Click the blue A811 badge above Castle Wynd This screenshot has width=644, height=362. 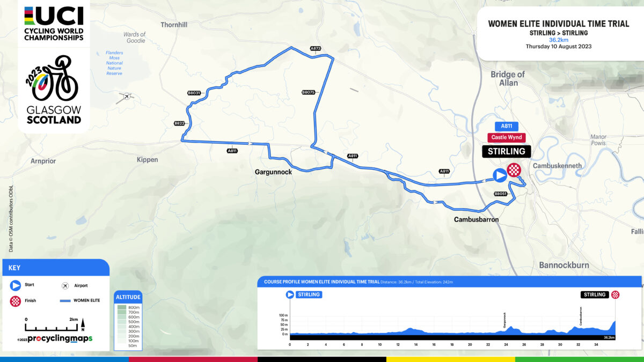[507, 127]
